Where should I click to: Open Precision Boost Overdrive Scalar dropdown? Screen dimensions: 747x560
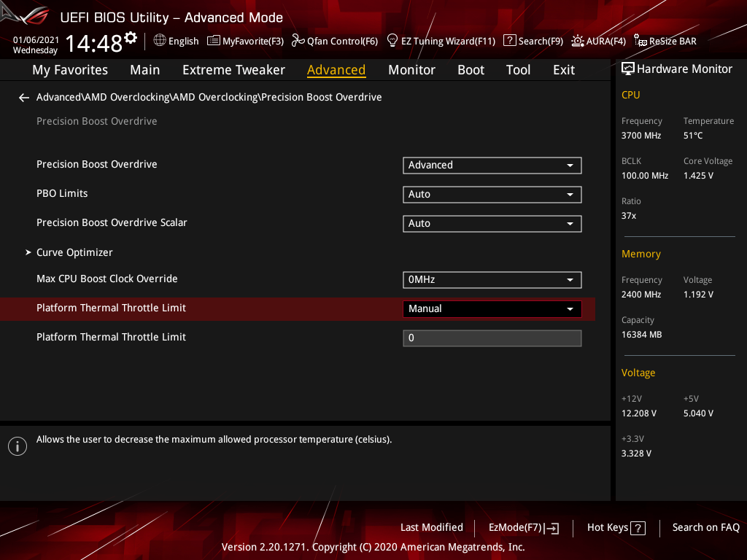click(x=492, y=223)
